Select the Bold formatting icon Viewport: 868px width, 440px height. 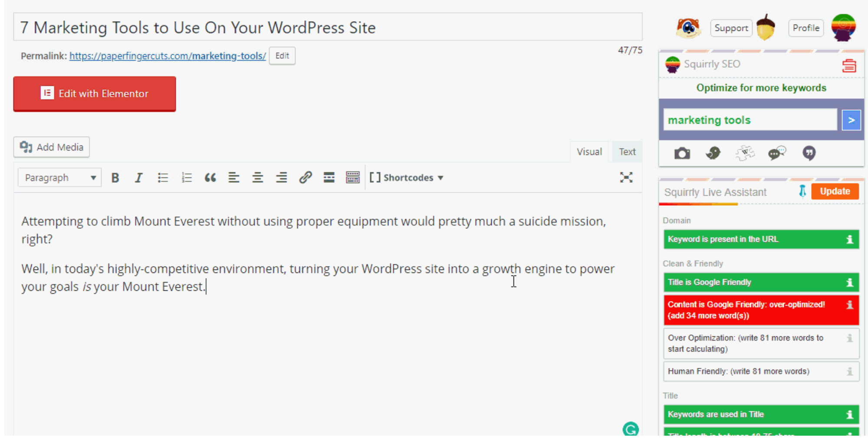(x=115, y=177)
